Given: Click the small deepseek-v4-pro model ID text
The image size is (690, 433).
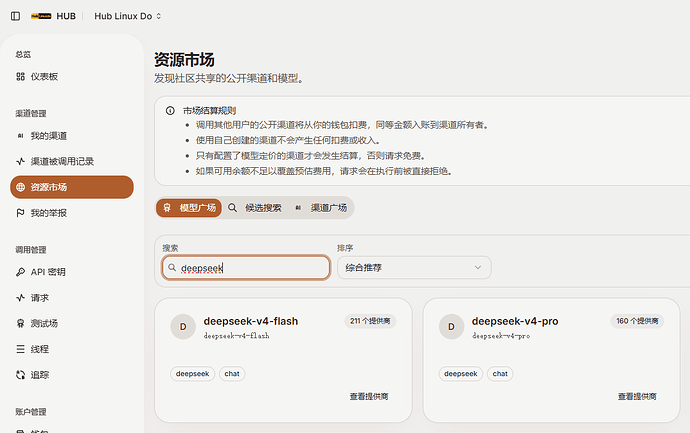Looking at the screenshot, I should pos(501,336).
